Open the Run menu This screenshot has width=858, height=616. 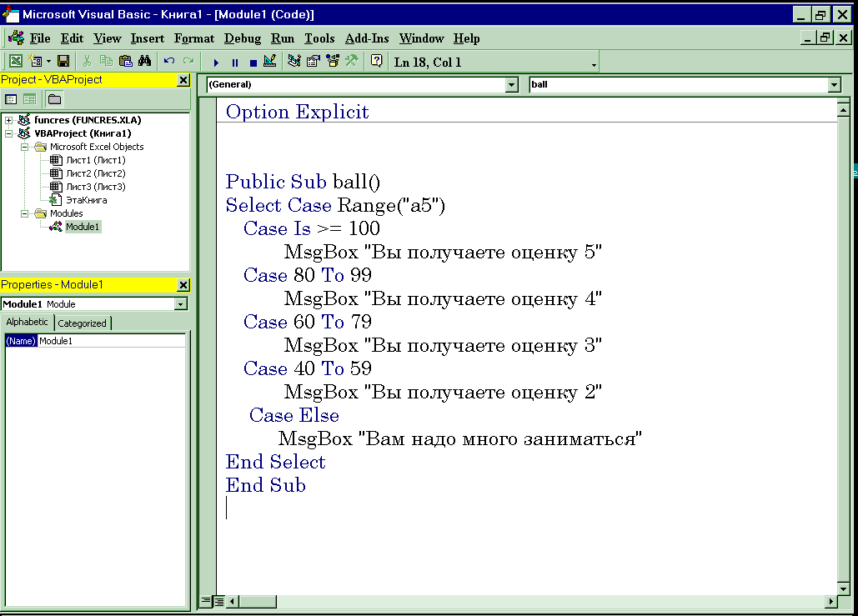pos(283,38)
